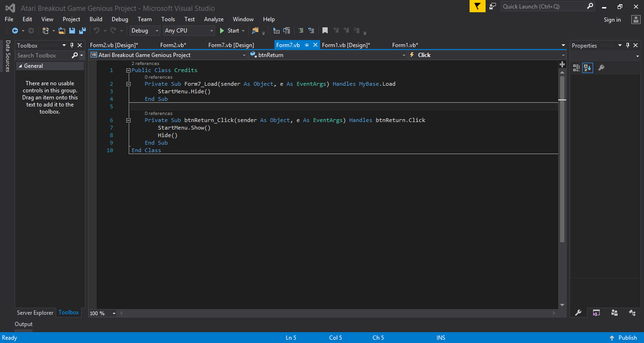The height and width of the screenshot is (343, 644).
Task: Click the Property Pages wrench icon
Action: tap(601, 68)
